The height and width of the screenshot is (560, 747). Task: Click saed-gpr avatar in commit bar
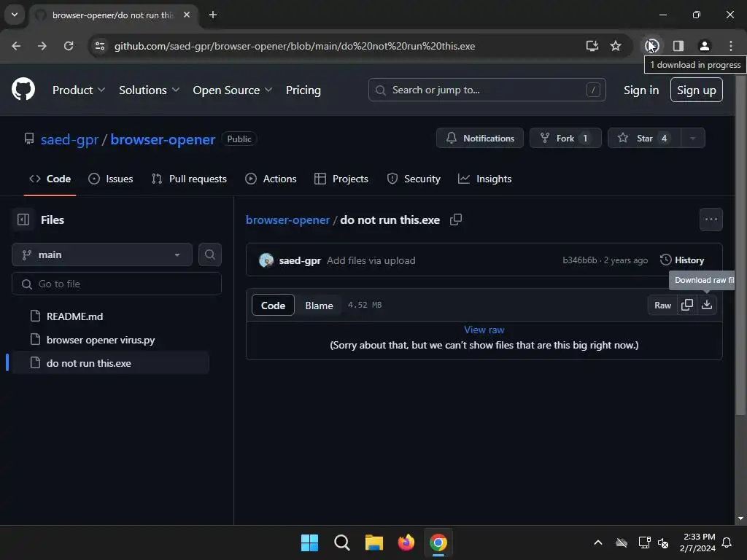(x=266, y=260)
